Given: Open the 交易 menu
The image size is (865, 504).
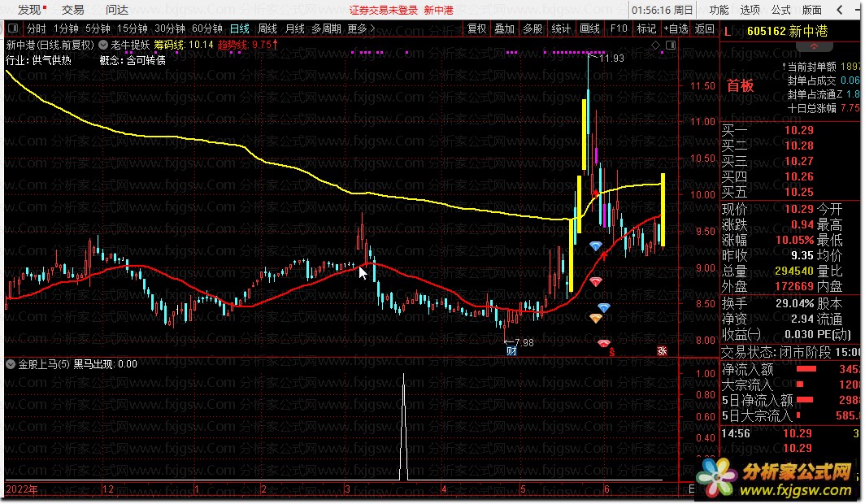Looking at the screenshot, I should (73, 10).
